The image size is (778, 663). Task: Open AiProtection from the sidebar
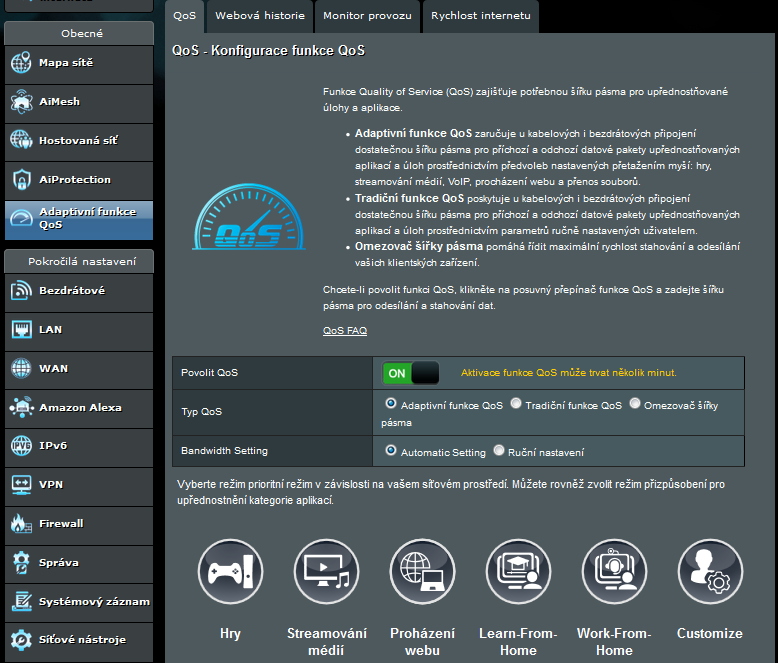pos(76,180)
